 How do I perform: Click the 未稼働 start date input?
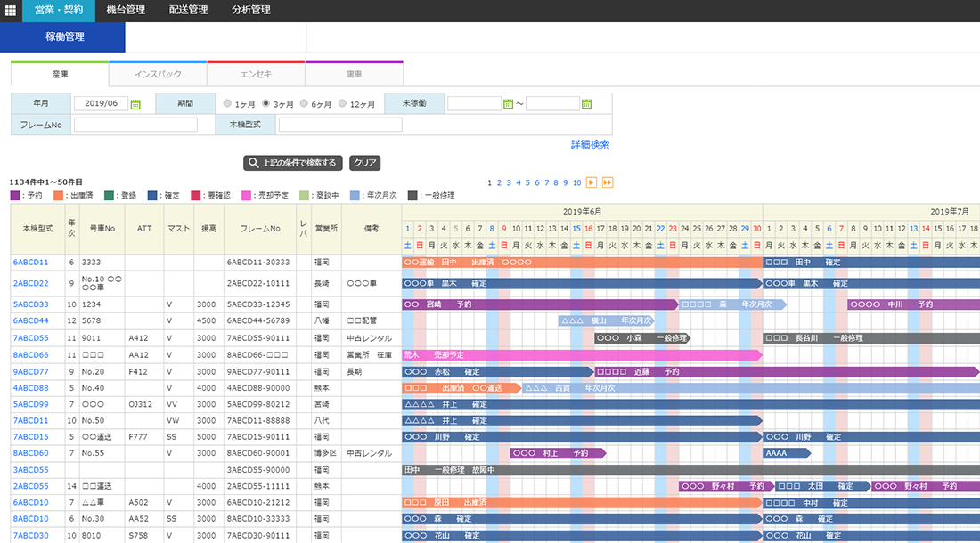[x=474, y=103]
